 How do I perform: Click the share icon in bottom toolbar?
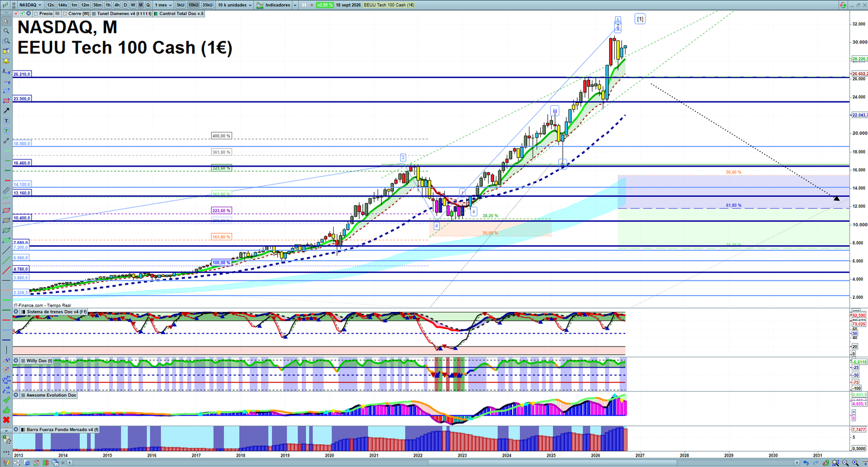(x=17, y=463)
